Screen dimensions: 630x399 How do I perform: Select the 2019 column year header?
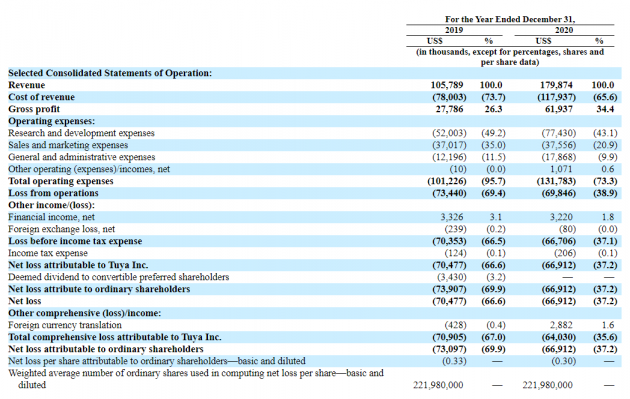point(454,30)
